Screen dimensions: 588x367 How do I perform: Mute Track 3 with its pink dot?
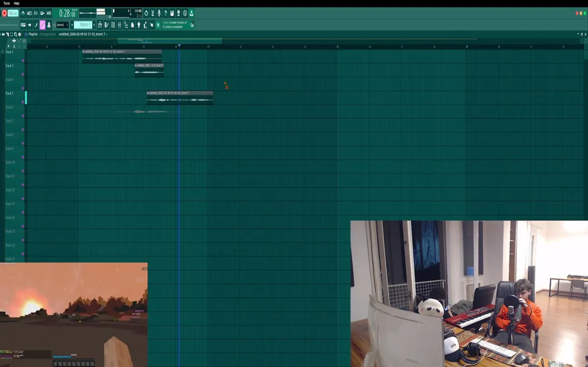click(x=23, y=74)
